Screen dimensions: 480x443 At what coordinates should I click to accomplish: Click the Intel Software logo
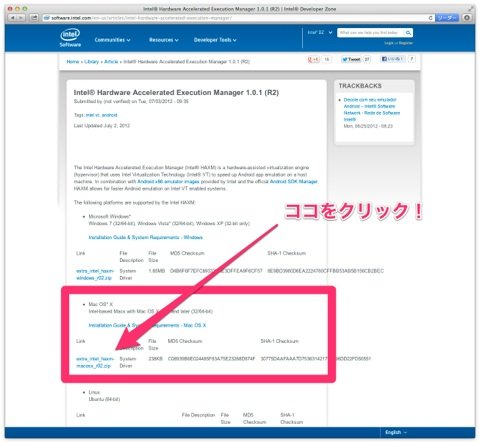70,38
